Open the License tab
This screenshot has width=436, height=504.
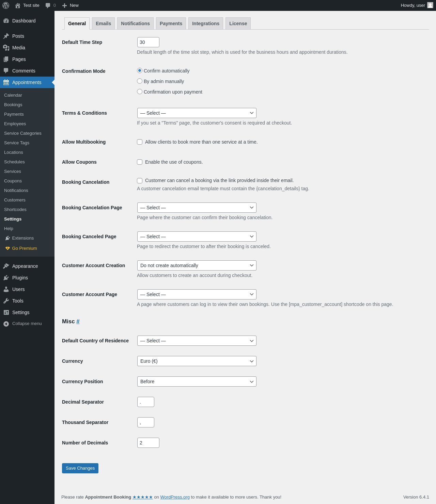(x=238, y=23)
